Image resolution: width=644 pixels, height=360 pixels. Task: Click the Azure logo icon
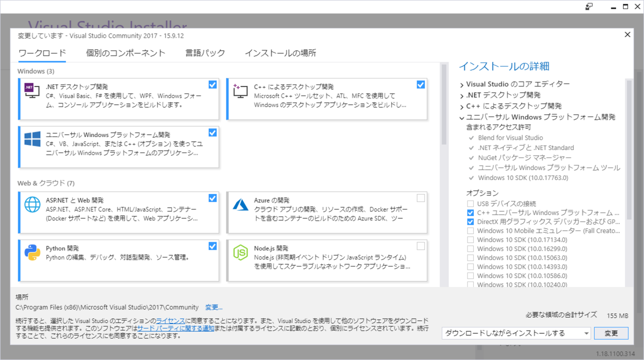240,205
